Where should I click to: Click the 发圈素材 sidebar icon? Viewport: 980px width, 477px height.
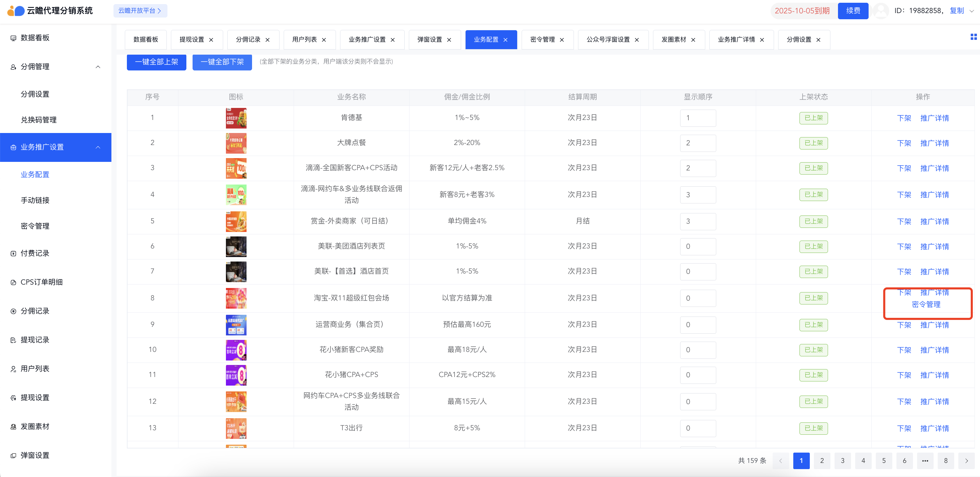pos(13,427)
